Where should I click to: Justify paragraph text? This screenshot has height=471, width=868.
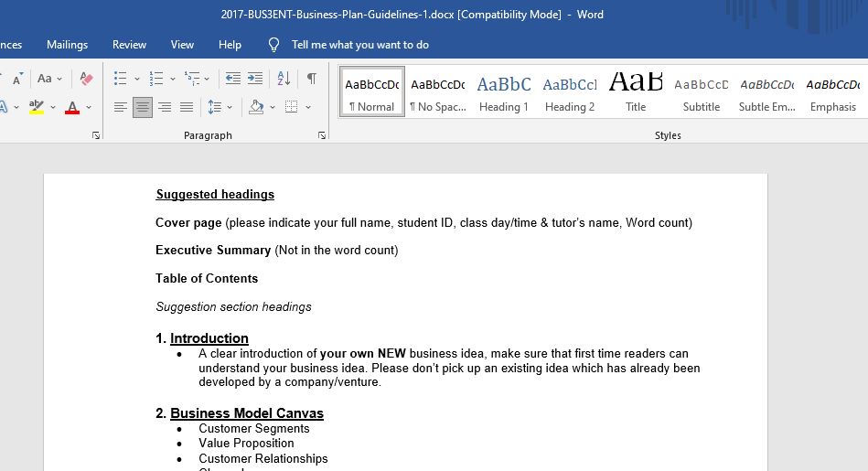[x=187, y=107]
